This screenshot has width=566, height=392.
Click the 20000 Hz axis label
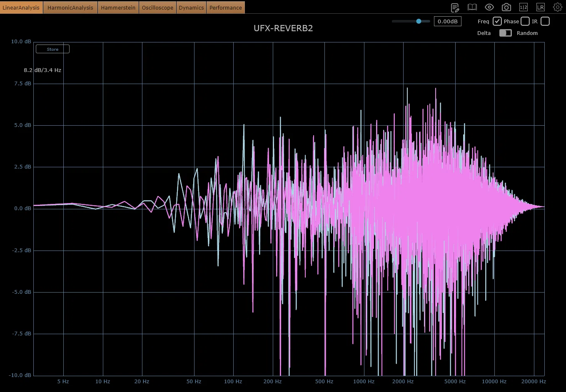[x=534, y=382]
